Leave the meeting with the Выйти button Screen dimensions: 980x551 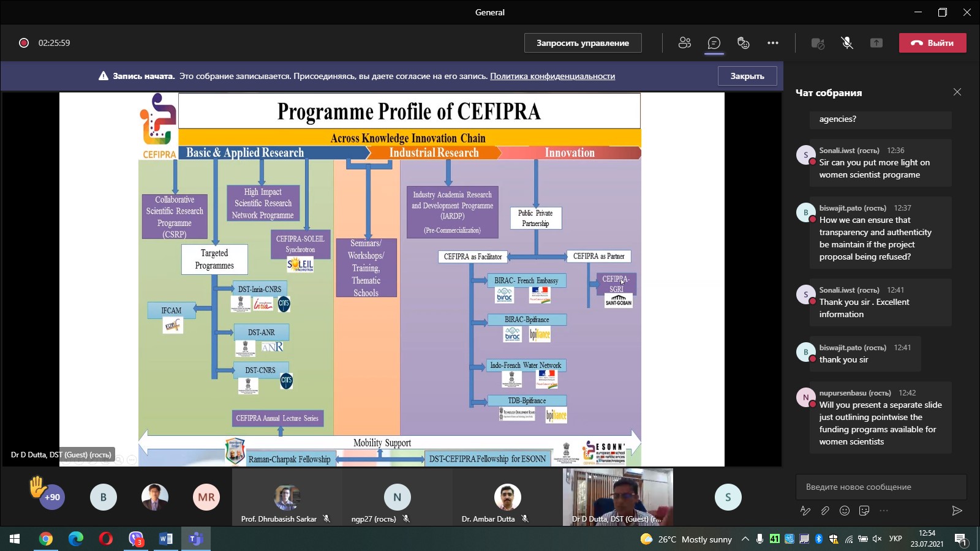click(932, 43)
